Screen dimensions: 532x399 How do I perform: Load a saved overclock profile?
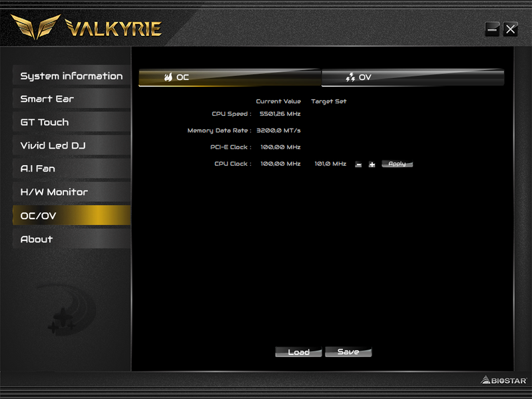(298, 352)
